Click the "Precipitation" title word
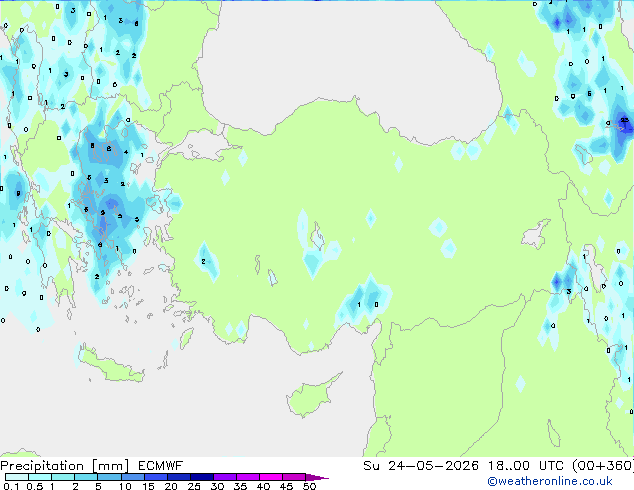 click(42, 466)
